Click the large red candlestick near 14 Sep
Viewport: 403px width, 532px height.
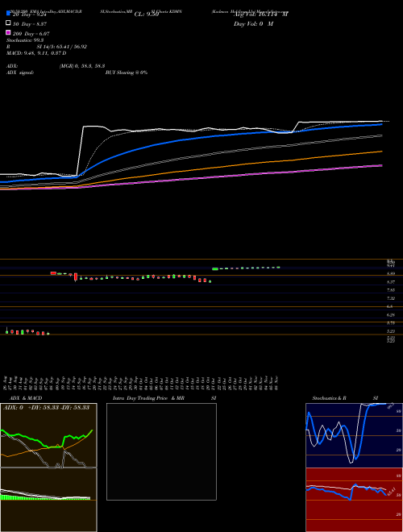point(76,276)
